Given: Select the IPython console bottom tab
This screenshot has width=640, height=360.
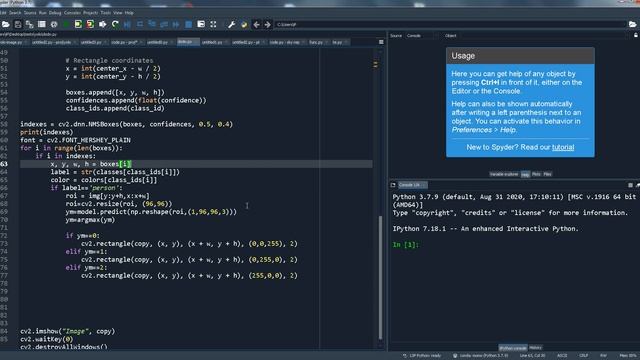Looking at the screenshot, I should coord(513,348).
